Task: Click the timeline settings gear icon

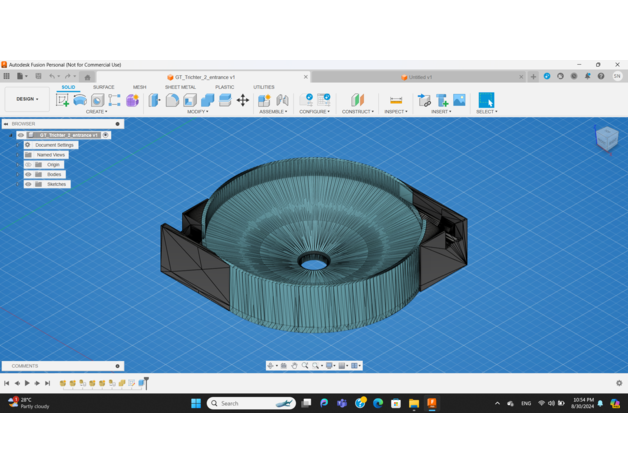Action: (x=619, y=383)
